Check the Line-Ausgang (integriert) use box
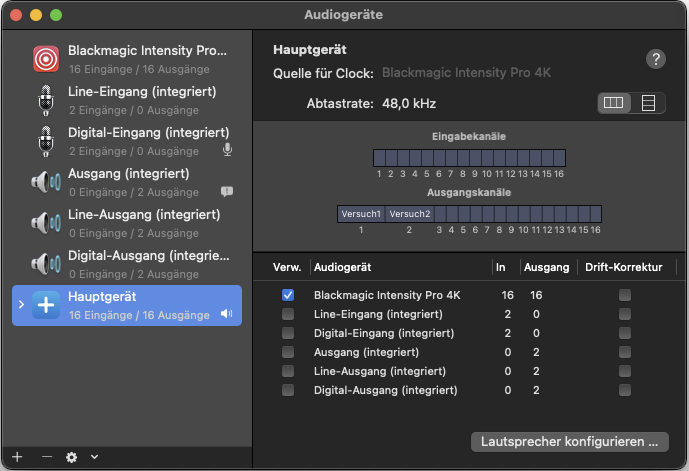 288,371
